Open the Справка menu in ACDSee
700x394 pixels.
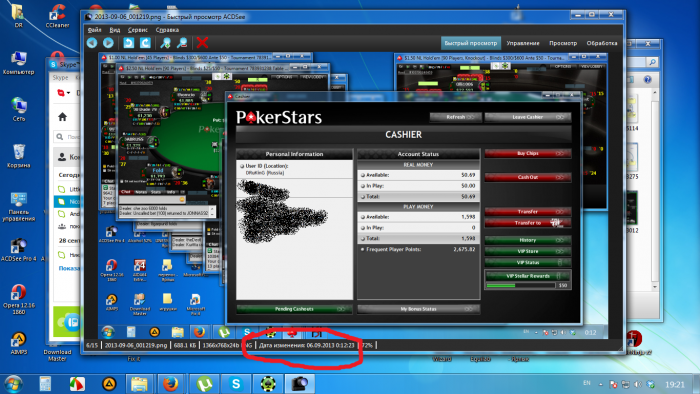(x=167, y=30)
